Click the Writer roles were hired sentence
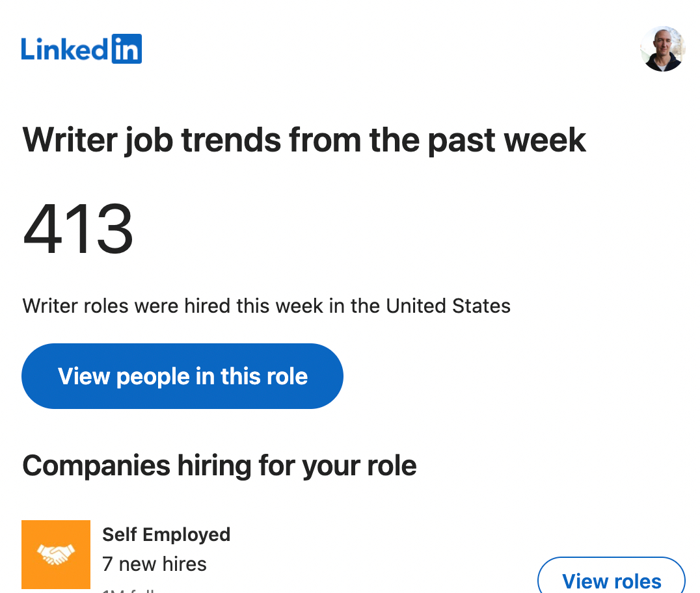The height and width of the screenshot is (593, 700). point(266,306)
